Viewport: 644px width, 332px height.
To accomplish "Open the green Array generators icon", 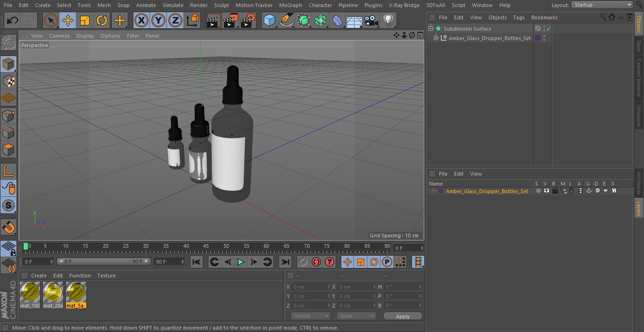I will [321, 21].
